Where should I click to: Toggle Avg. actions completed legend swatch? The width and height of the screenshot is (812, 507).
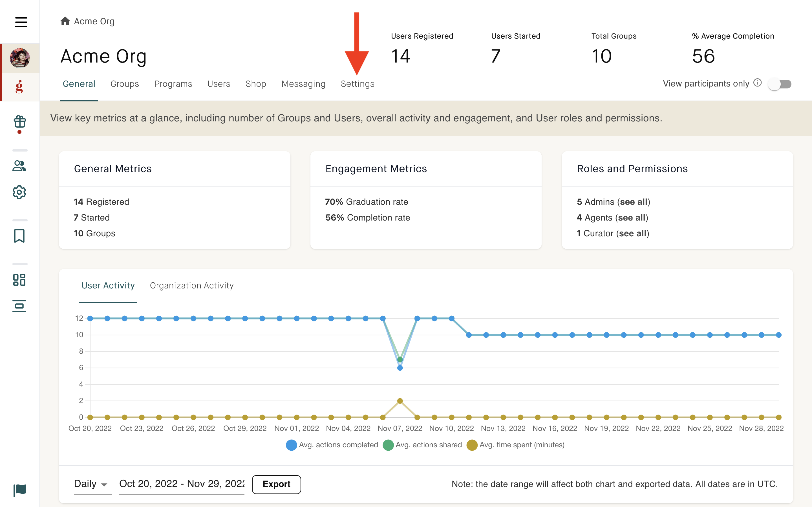(291, 445)
